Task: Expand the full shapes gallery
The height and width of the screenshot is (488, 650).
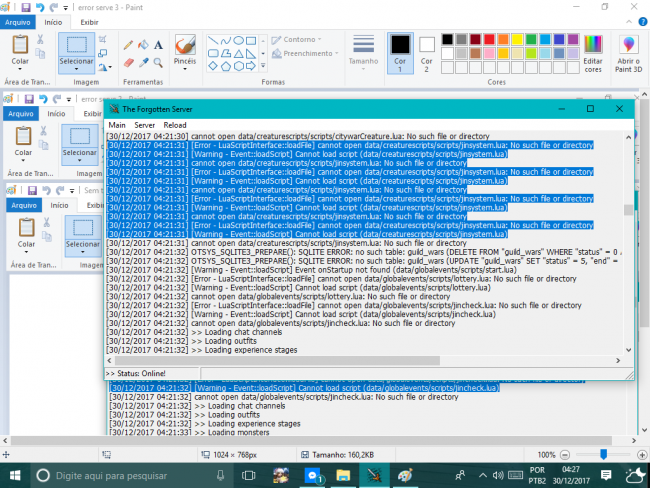Action: point(263,66)
